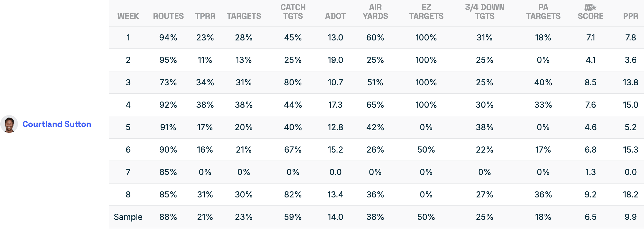The image size is (644, 229).
Task: Sort by AIR YARDS column header
Action: point(375,12)
